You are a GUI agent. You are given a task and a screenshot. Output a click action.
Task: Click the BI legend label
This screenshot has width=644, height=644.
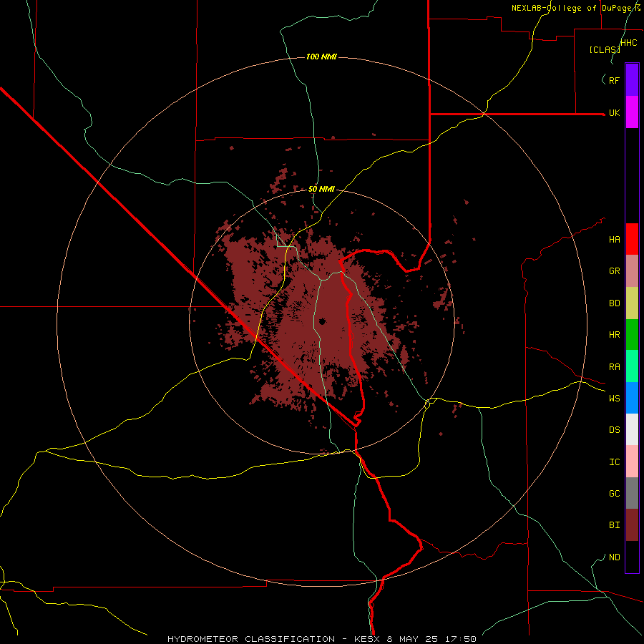614,525
